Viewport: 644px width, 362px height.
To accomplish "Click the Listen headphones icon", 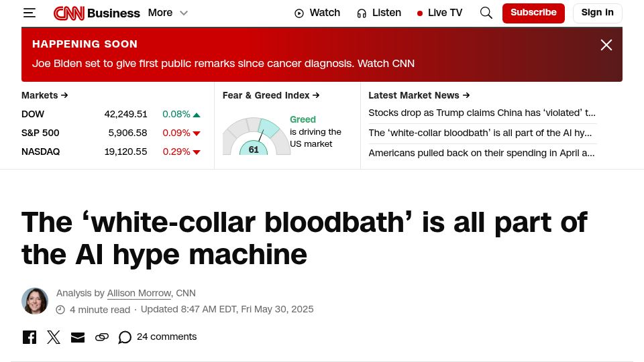I will pyautogui.click(x=362, y=13).
